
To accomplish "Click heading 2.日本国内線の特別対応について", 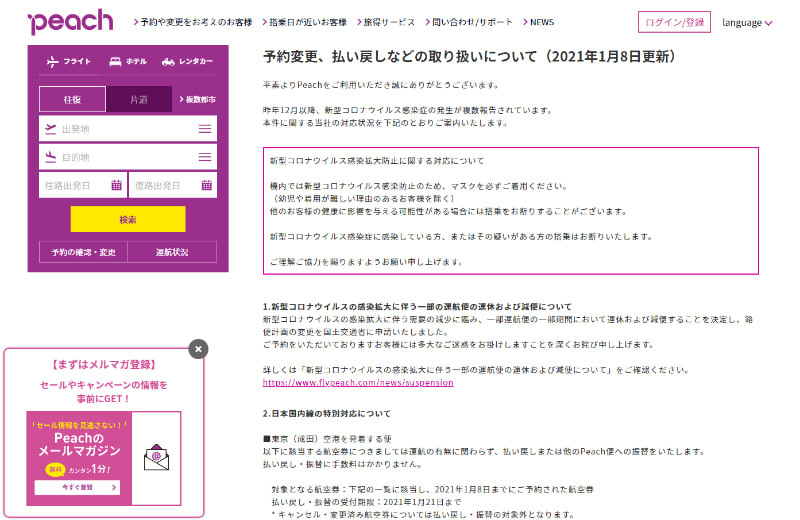I will pos(327,413).
